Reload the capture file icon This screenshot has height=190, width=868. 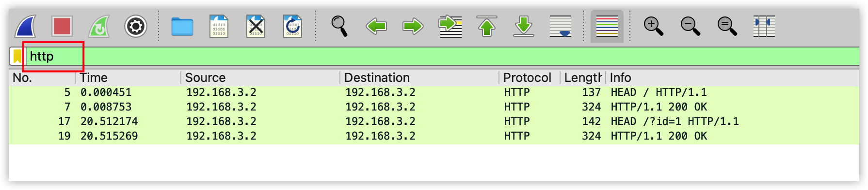292,26
